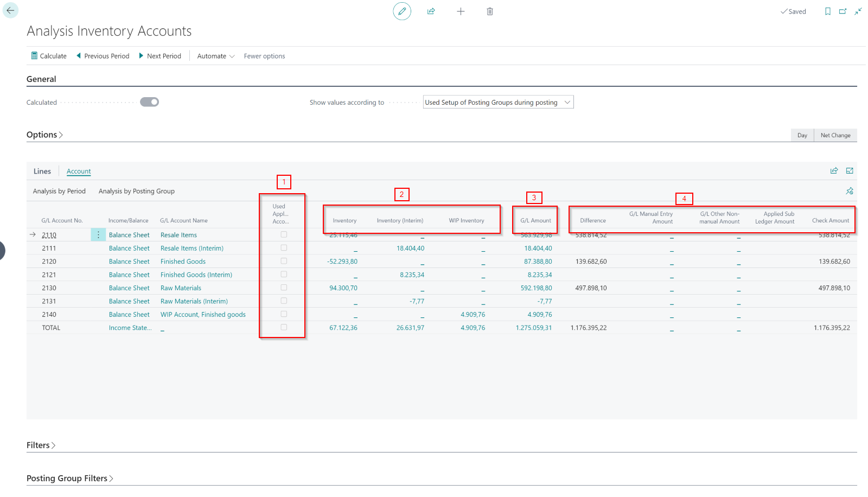
Task: Click Inventory (Interim) value 18.404,40
Action: click(x=410, y=248)
